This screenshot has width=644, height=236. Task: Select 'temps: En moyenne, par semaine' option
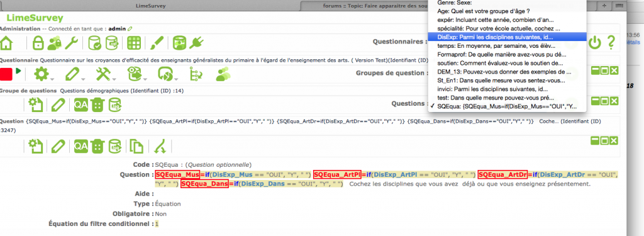(507, 46)
